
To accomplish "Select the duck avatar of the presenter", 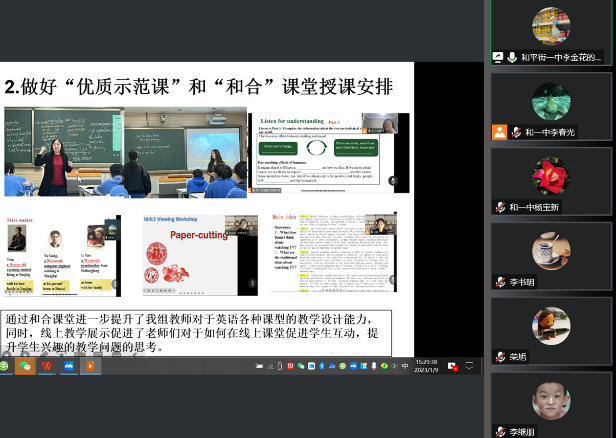I will click(x=551, y=26).
